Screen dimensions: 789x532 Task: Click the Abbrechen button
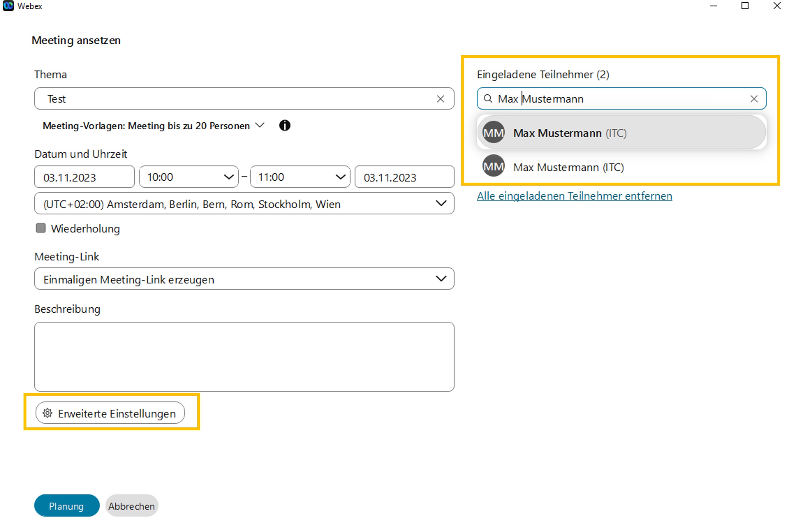point(131,506)
